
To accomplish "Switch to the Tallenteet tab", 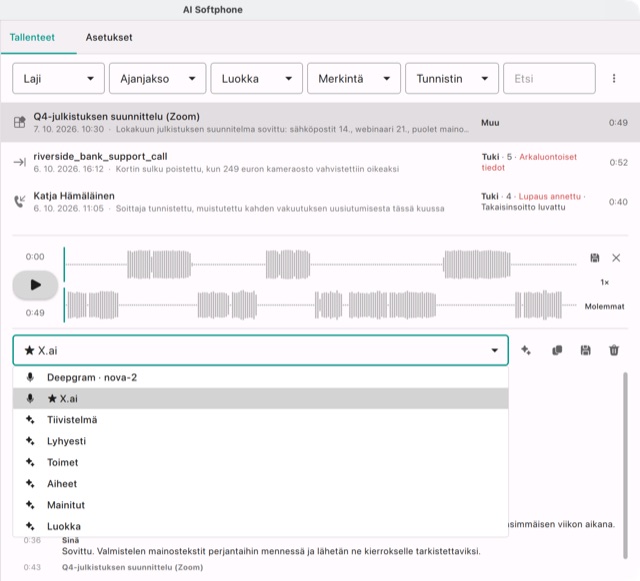I will (x=32, y=38).
